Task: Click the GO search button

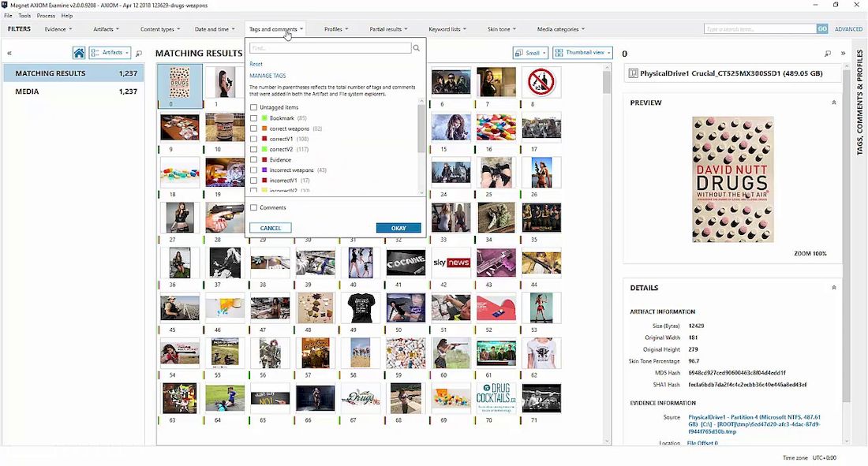Action: pos(822,28)
